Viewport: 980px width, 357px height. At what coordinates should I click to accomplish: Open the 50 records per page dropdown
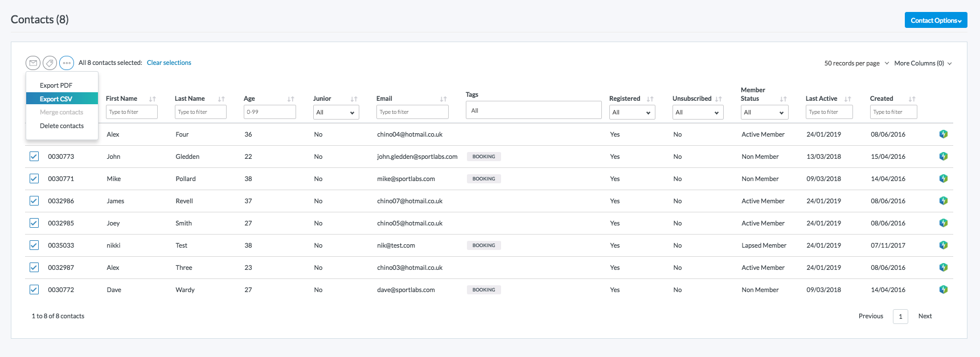(856, 63)
